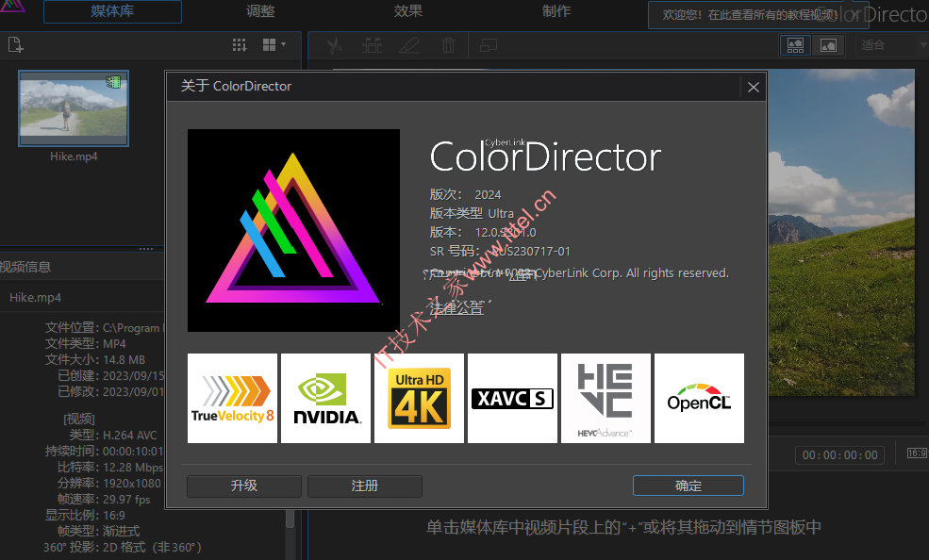
Task: Click the 显示比例: 16:9 info line
Action: [85, 515]
